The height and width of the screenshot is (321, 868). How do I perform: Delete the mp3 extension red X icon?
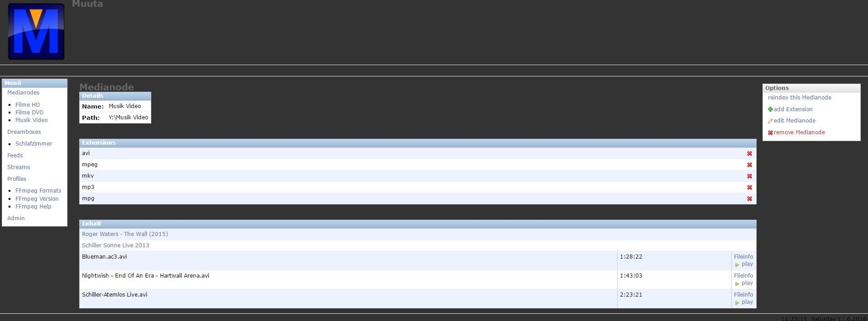pyautogui.click(x=749, y=188)
